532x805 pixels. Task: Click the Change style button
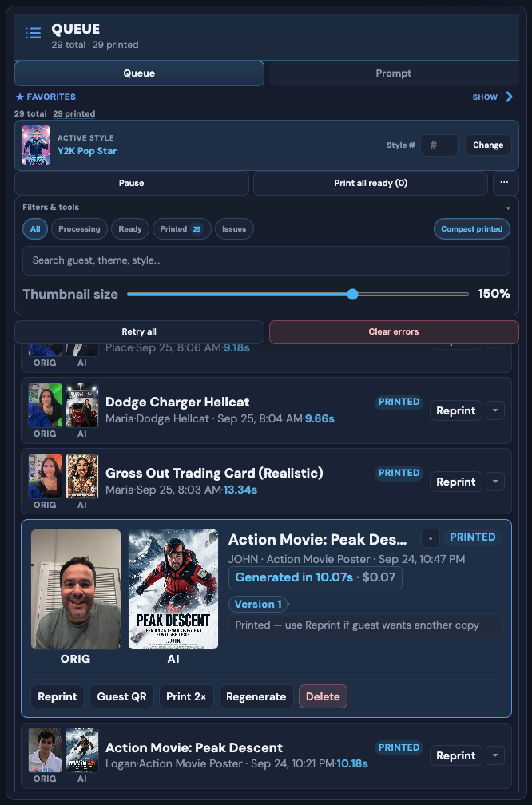pyautogui.click(x=488, y=145)
